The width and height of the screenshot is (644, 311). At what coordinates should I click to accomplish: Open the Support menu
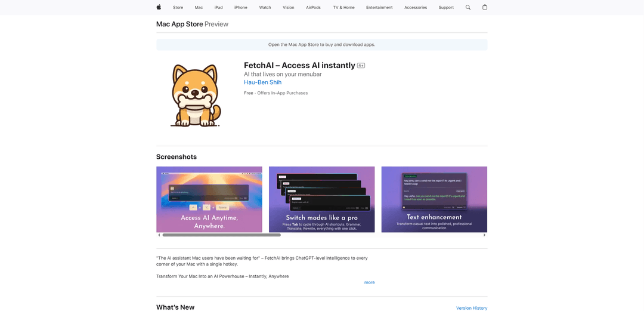coord(446,7)
